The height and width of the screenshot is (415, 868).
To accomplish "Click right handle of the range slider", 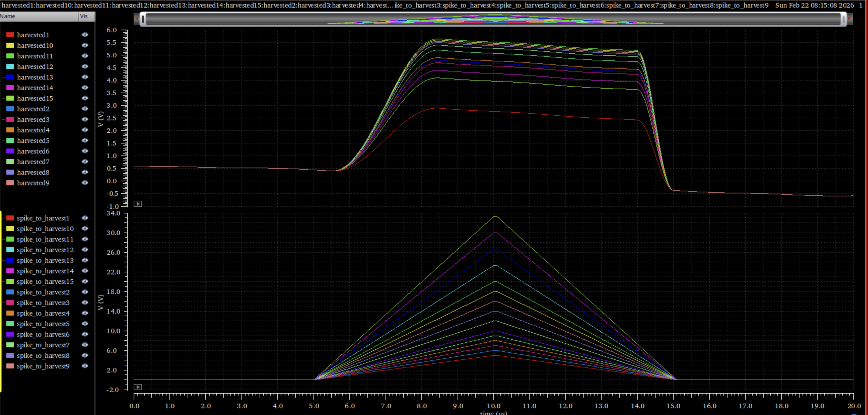I will (843, 19).
